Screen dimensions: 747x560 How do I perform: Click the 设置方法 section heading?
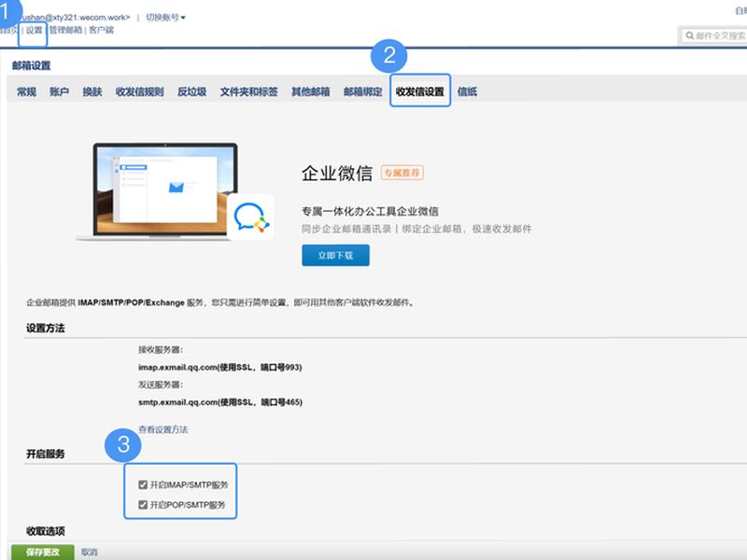pos(45,329)
